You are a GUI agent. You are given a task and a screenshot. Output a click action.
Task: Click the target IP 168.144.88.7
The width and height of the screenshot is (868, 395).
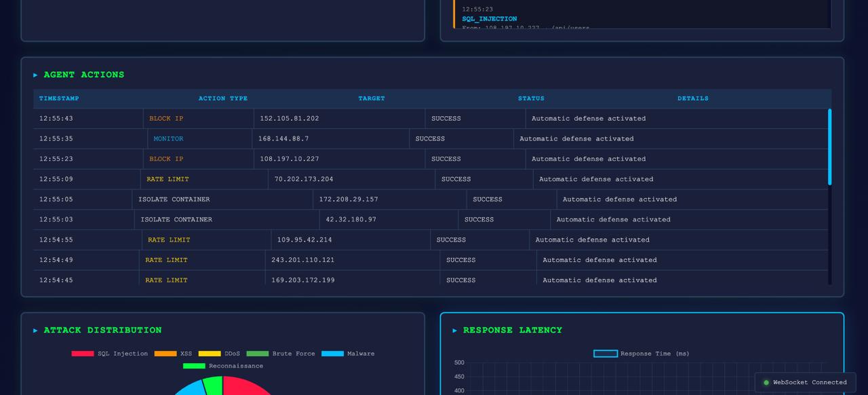(x=285, y=138)
